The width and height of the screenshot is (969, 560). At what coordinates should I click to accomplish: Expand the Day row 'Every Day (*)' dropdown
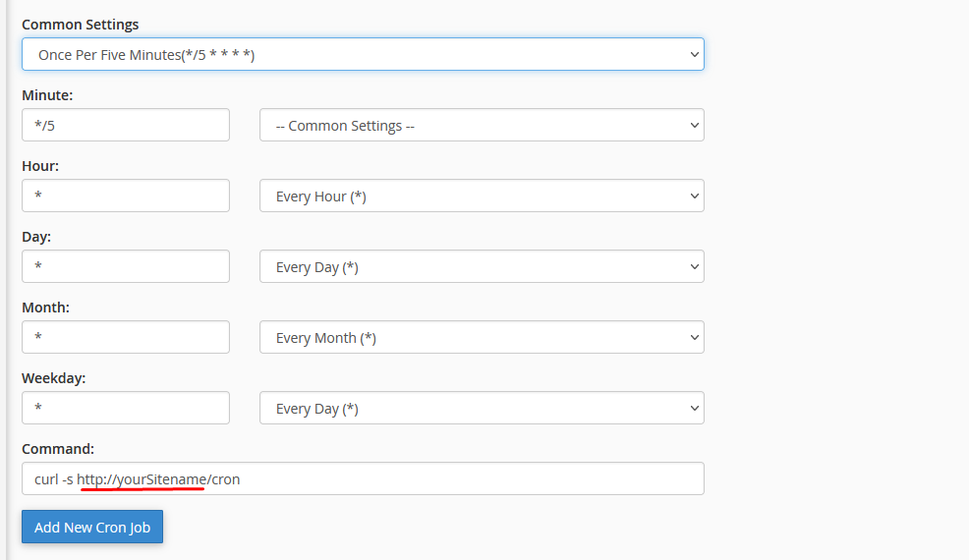coord(481,267)
